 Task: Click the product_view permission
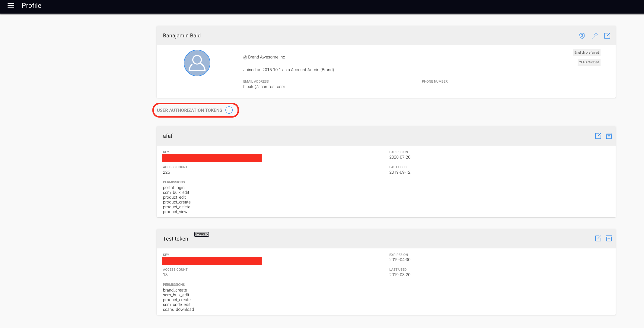point(175,212)
